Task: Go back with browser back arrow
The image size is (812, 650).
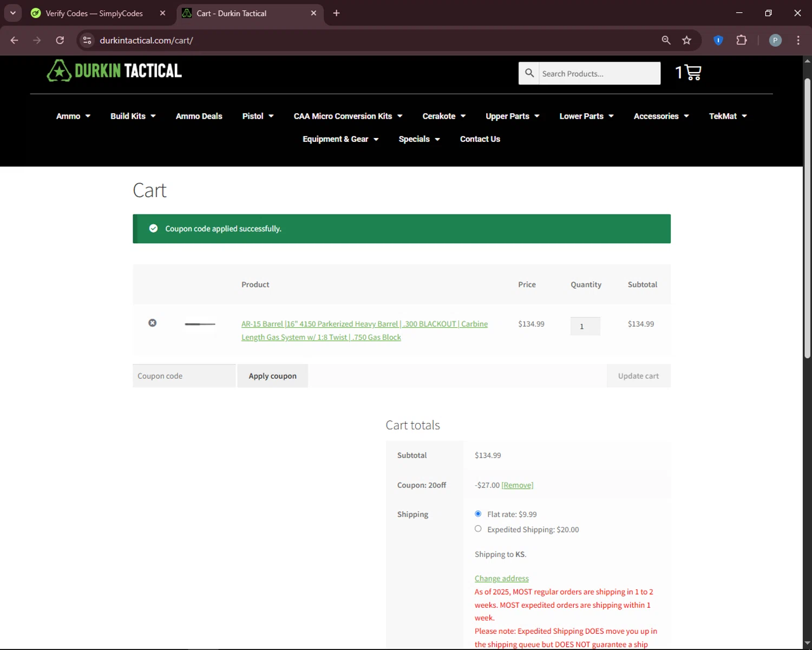Action: point(15,40)
